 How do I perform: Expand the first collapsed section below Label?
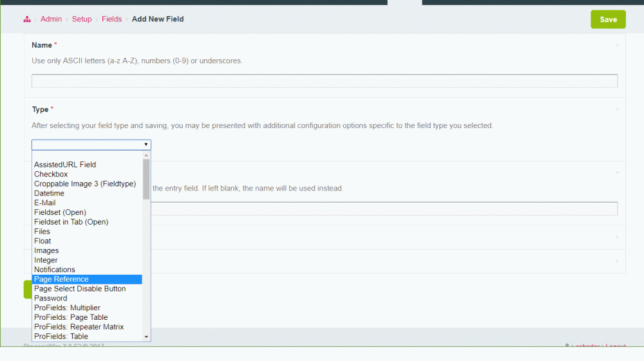(x=617, y=237)
